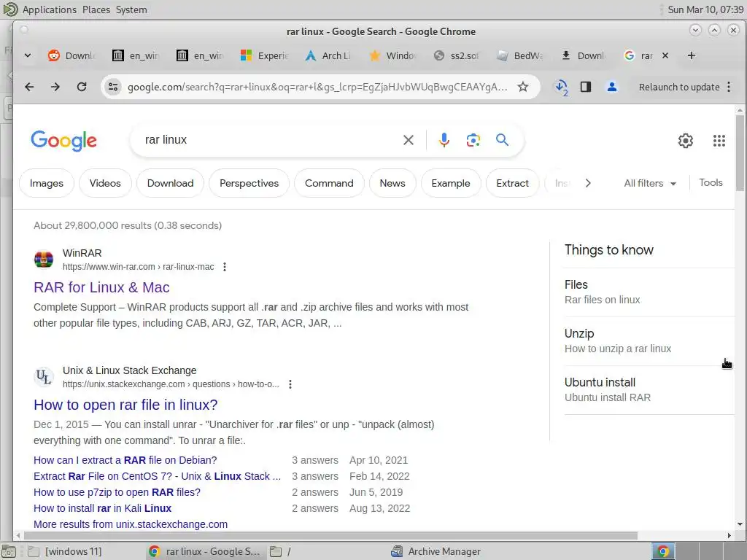Open 'How to install rar in Kali Linux'
Screen dimensions: 747x560
[x=102, y=508]
